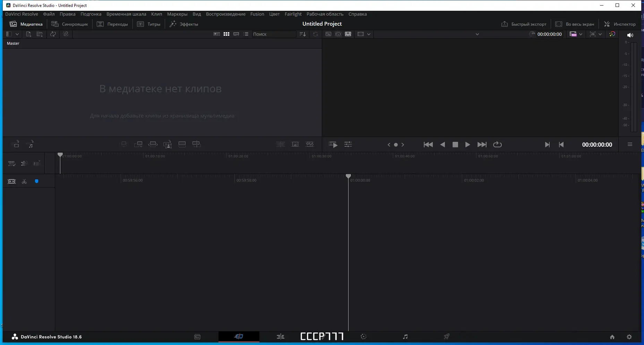Toggle timeline Snapping icon

tap(12, 182)
